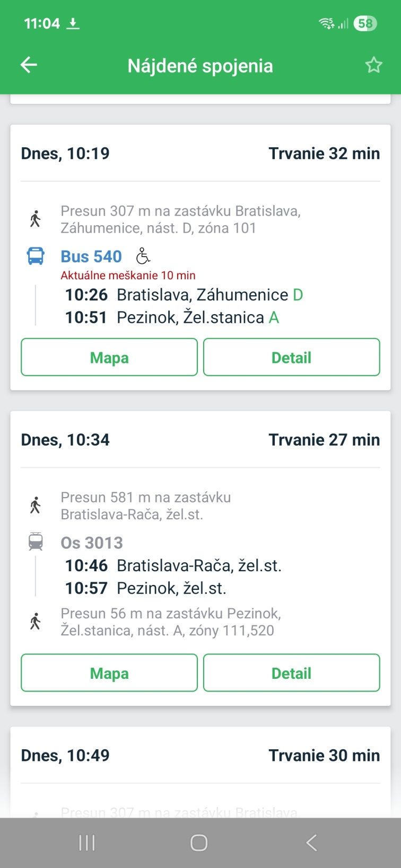This screenshot has width=401, height=868.
Task: Tap the 10:49 connection card header
Action: pyautogui.click(x=200, y=756)
